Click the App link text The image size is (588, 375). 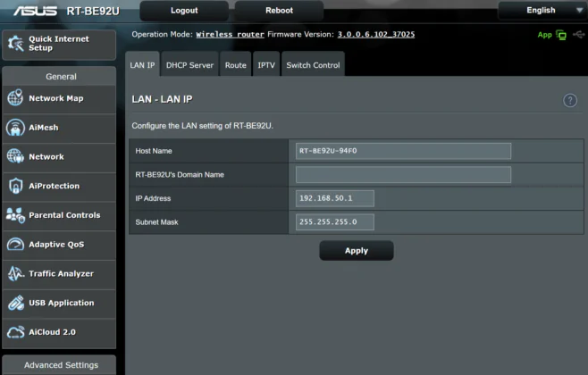pyautogui.click(x=544, y=35)
